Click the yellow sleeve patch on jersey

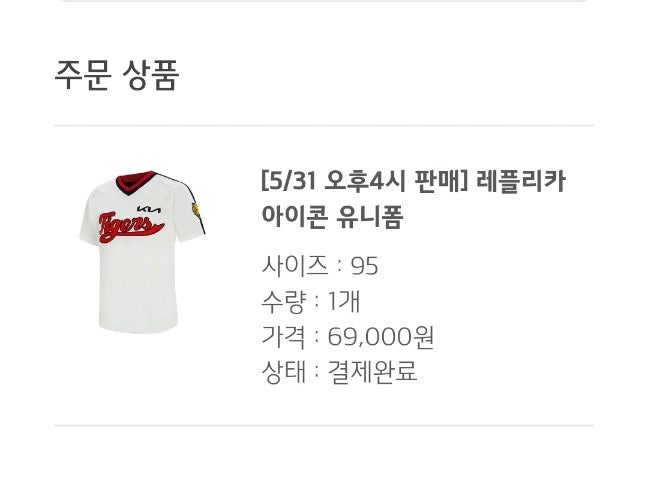[x=196, y=210]
